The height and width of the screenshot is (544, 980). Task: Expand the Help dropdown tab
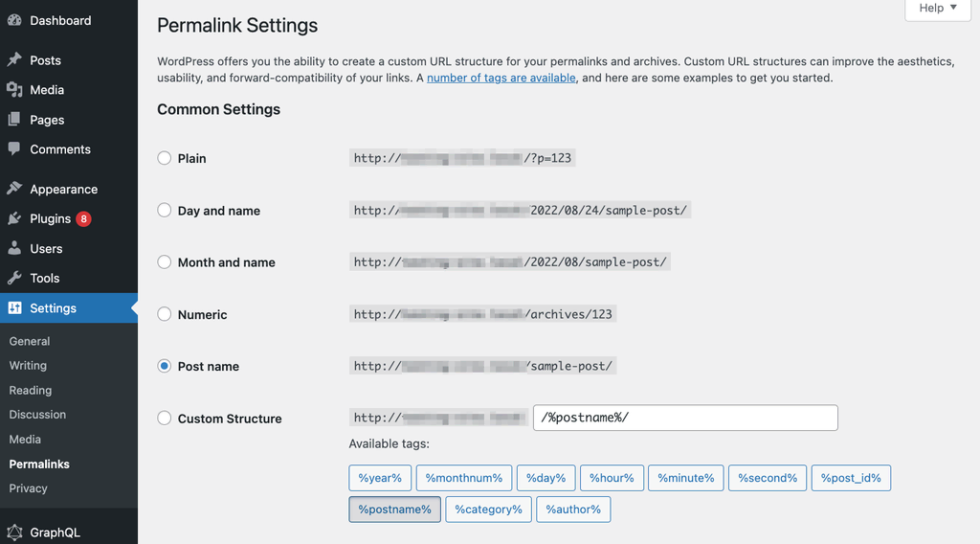coord(938,8)
